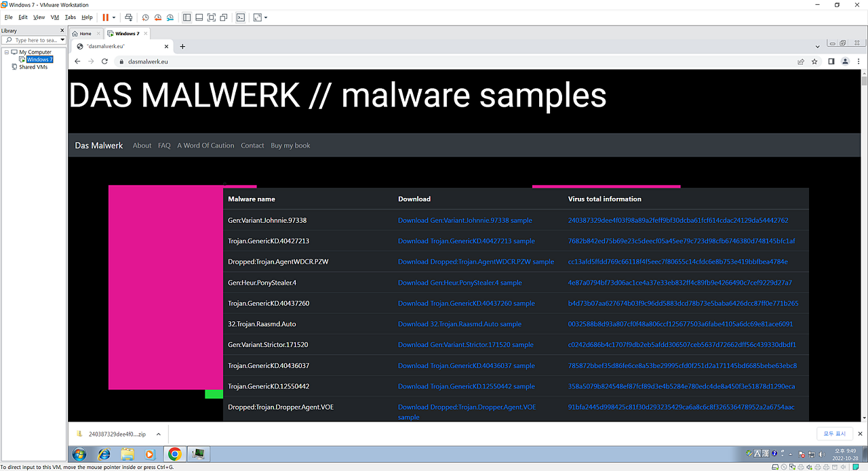Open the Contact navigation link
The image size is (868, 471).
(x=252, y=146)
